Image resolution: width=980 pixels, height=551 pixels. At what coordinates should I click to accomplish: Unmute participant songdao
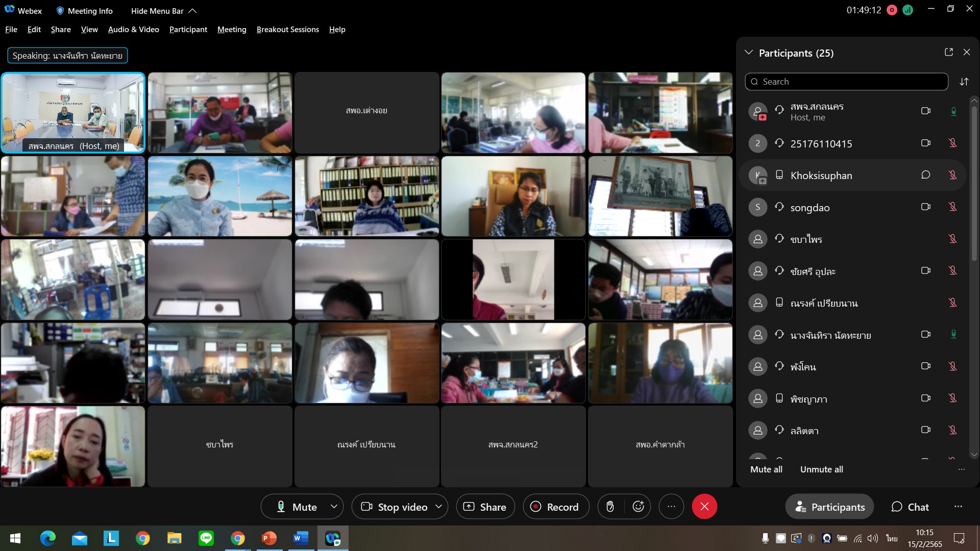(x=952, y=207)
